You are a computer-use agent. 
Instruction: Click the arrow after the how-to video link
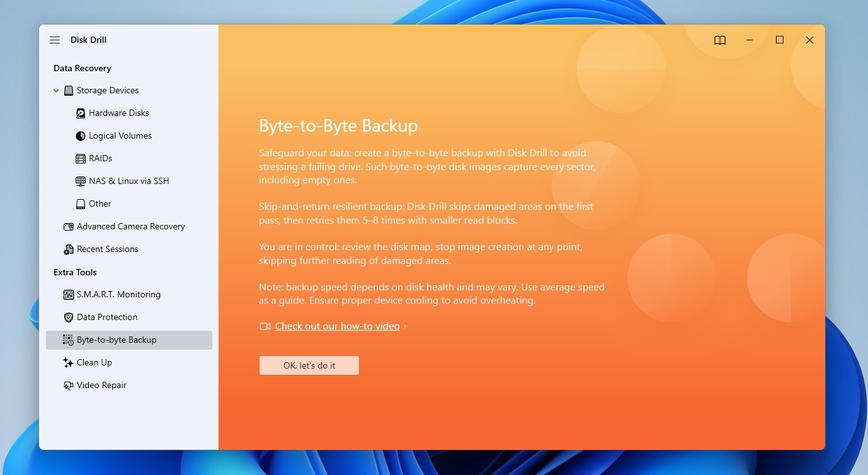pos(405,326)
